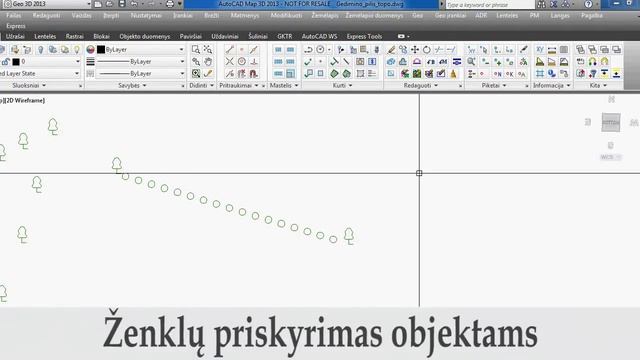Image resolution: width=640 pixels, height=360 pixels.
Task: Click the blue hash grid icon in Informacija
Action: click(540, 74)
